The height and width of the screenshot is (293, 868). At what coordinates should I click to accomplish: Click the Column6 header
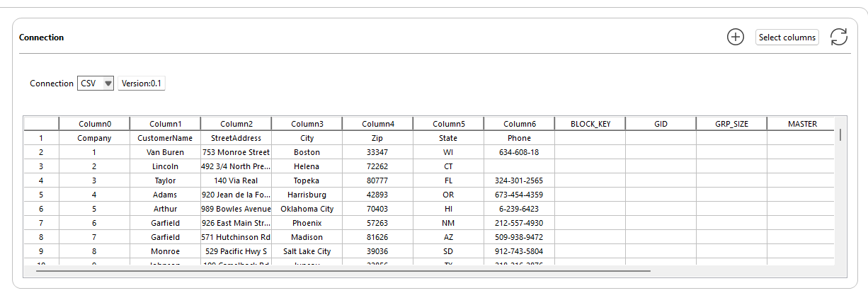[x=519, y=124]
